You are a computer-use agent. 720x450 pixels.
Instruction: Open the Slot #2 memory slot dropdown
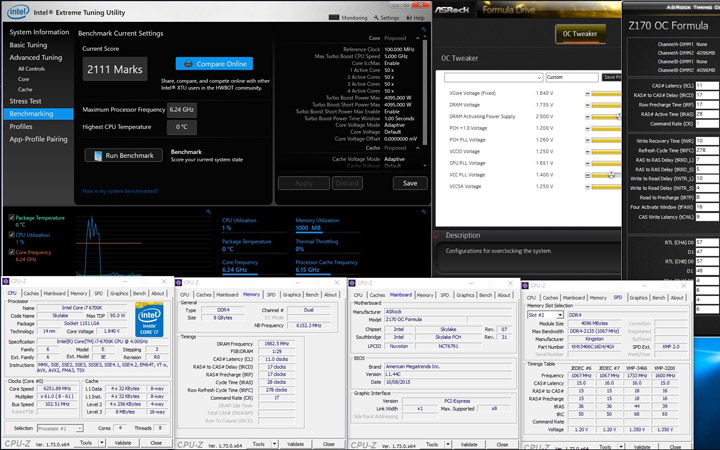[547, 314]
